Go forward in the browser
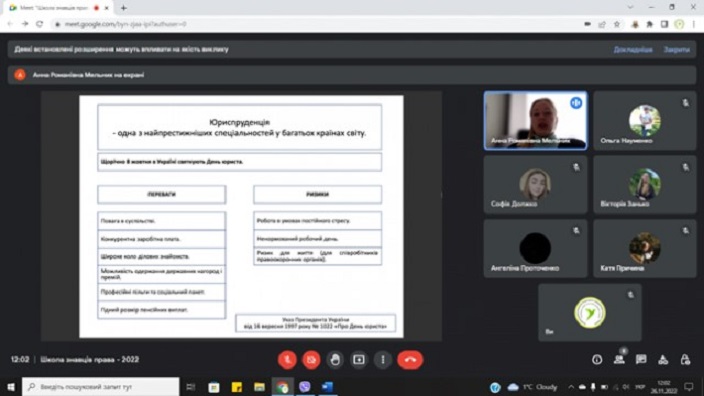Viewport: 704px width, 396px height. [x=25, y=24]
